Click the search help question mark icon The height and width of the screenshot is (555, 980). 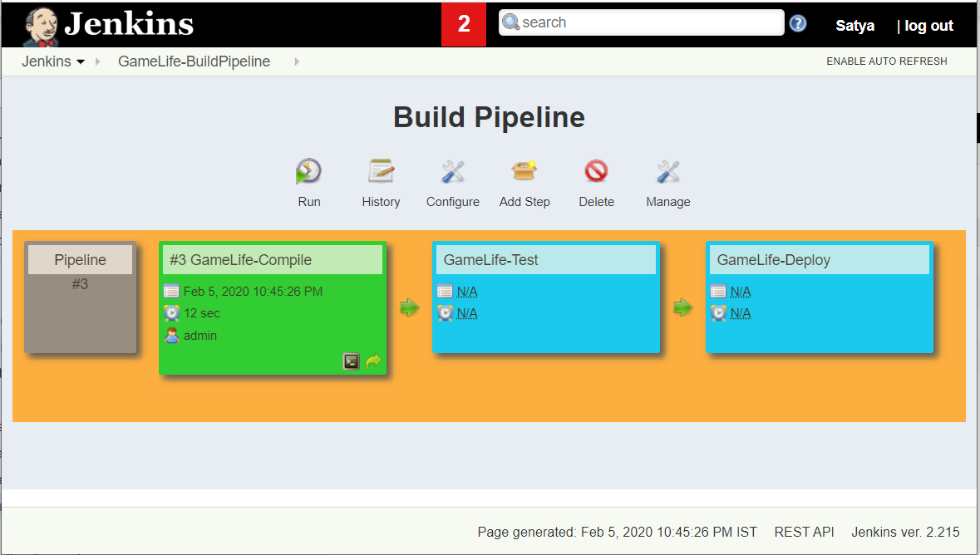click(x=798, y=23)
